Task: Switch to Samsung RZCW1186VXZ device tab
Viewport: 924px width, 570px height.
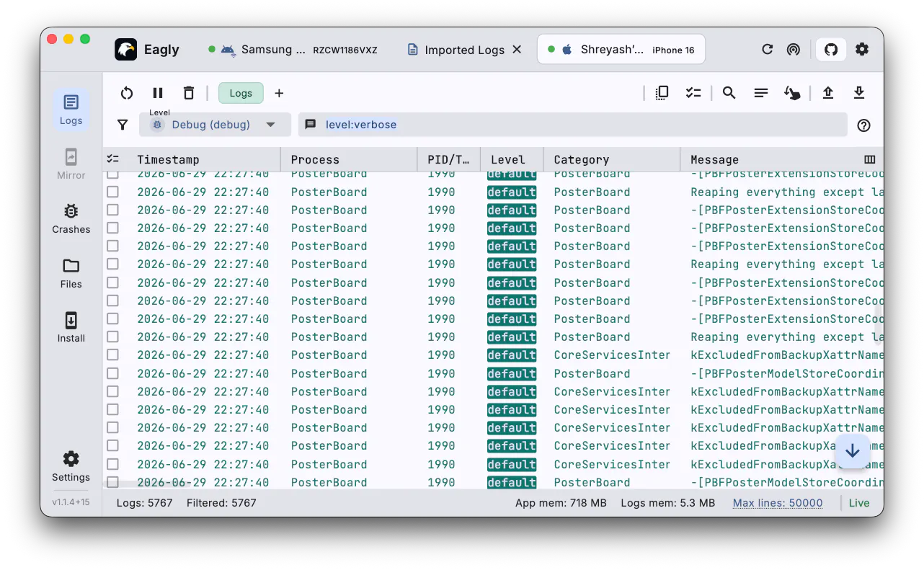Action: click(293, 50)
